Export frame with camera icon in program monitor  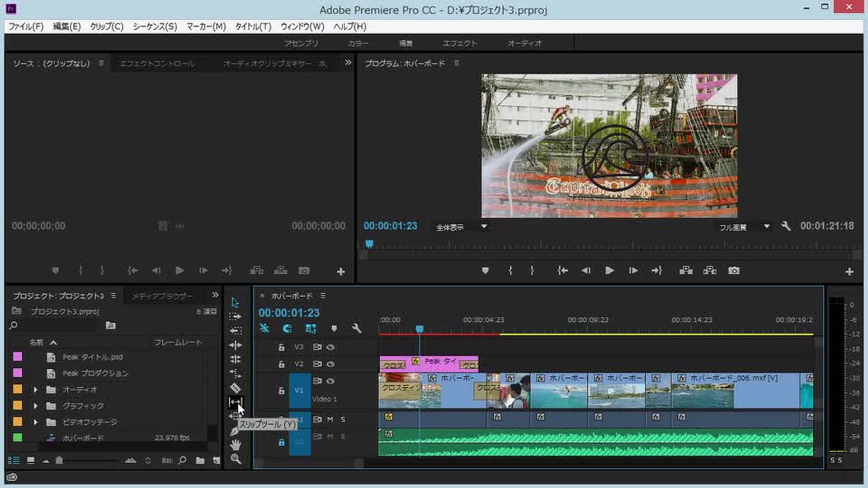(x=734, y=271)
